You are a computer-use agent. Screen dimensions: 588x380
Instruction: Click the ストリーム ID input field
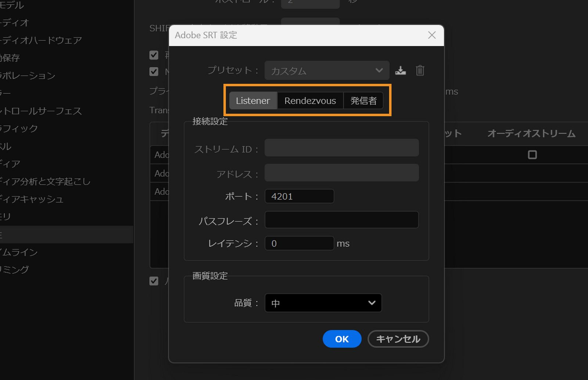click(x=341, y=148)
